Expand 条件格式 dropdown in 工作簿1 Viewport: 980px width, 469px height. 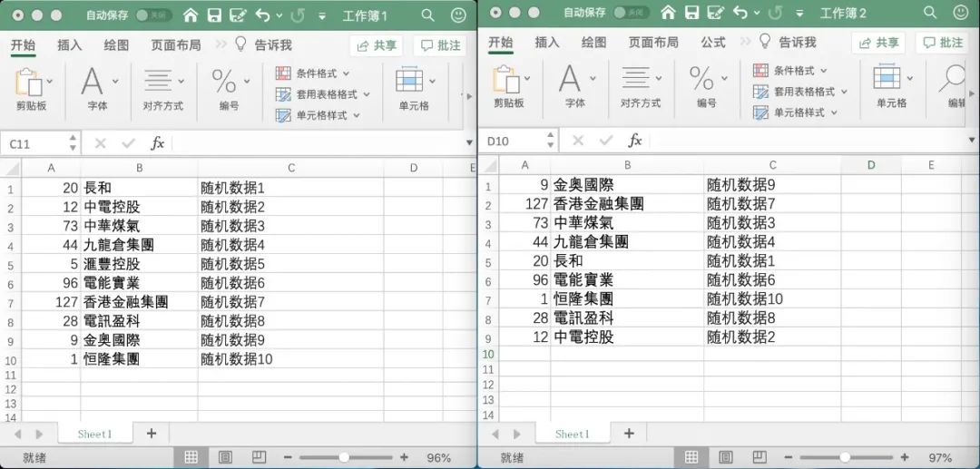347,73
